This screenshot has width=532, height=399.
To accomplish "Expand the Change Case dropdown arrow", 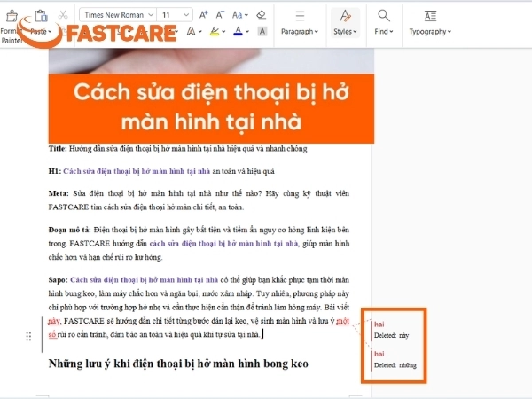I will [246, 15].
